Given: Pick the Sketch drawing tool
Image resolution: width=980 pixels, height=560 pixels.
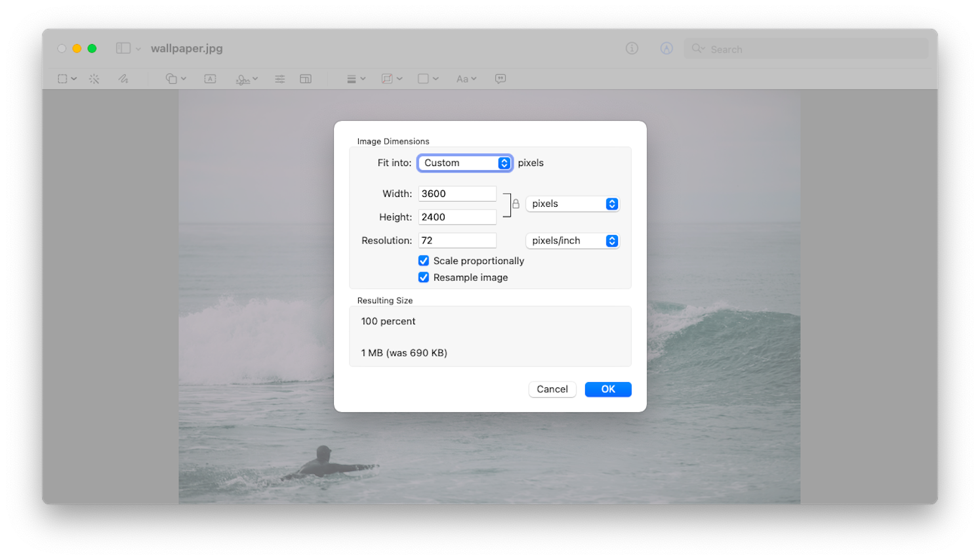Looking at the screenshot, I should click(x=123, y=78).
